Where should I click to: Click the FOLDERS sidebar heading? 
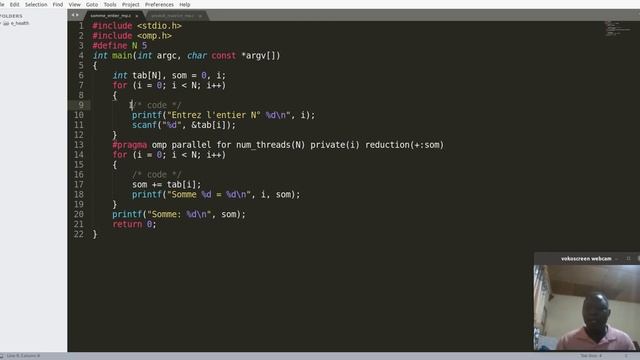pyautogui.click(x=11, y=16)
